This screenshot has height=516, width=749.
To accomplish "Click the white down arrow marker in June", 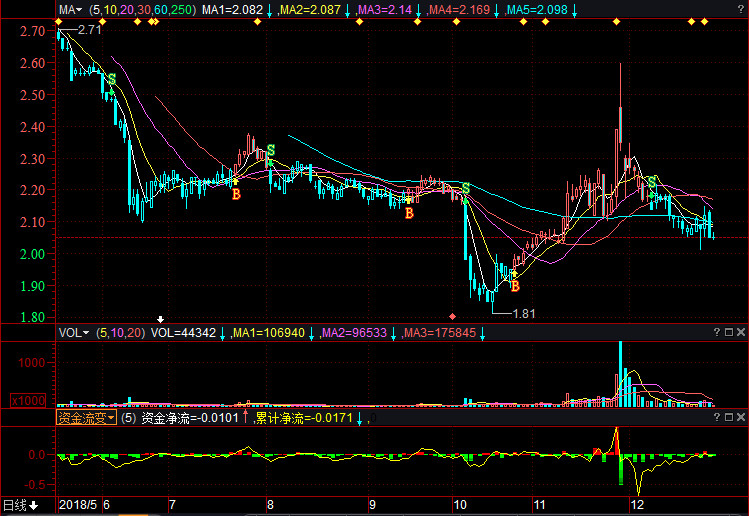I will tap(160, 319).
